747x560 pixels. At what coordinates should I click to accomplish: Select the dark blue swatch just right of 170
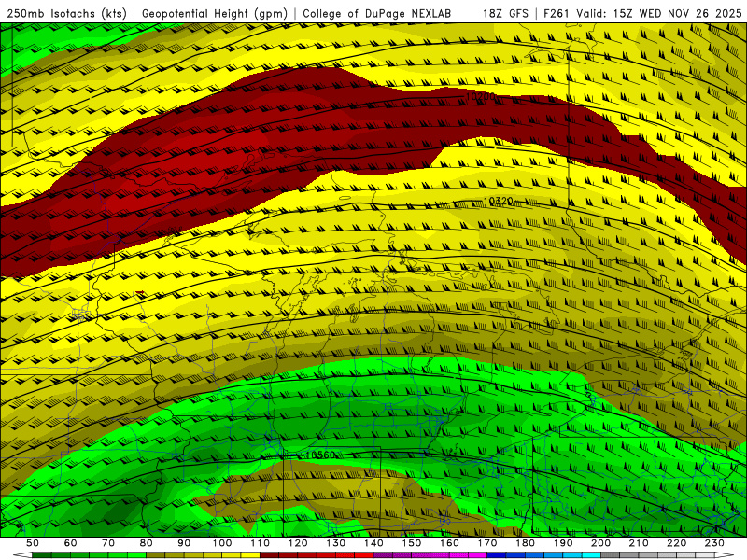coord(497,554)
